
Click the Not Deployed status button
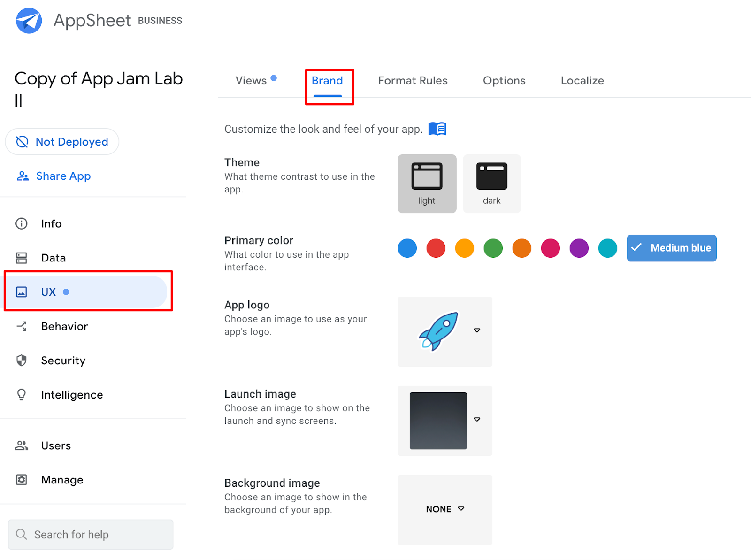click(x=62, y=142)
